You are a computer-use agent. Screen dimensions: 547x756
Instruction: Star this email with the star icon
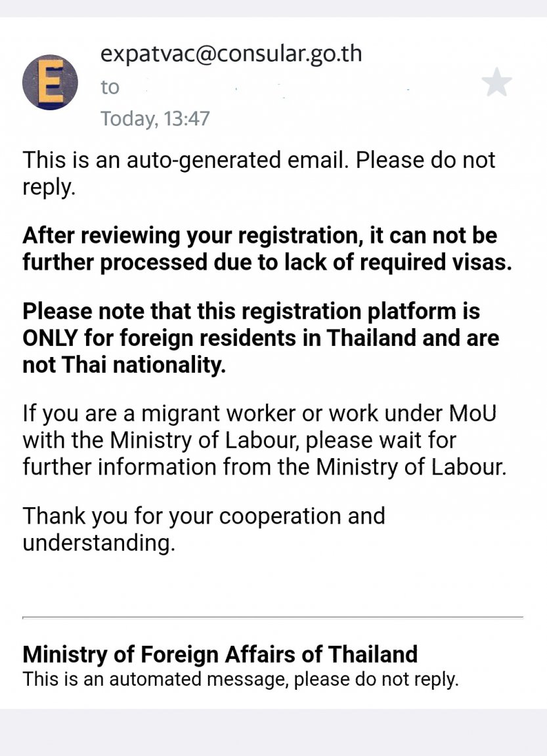click(496, 82)
